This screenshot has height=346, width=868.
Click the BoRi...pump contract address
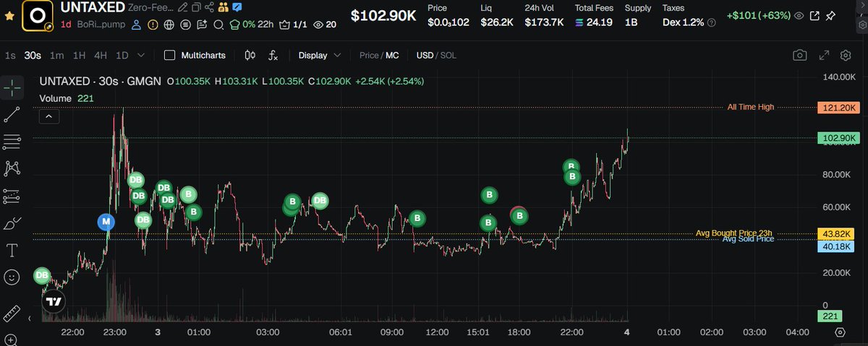tap(101, 24)
